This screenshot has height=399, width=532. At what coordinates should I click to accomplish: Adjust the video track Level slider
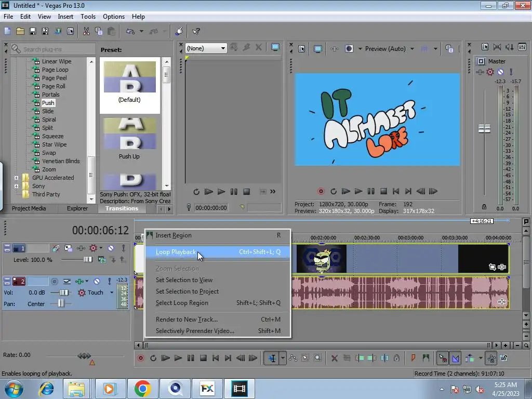87,260
